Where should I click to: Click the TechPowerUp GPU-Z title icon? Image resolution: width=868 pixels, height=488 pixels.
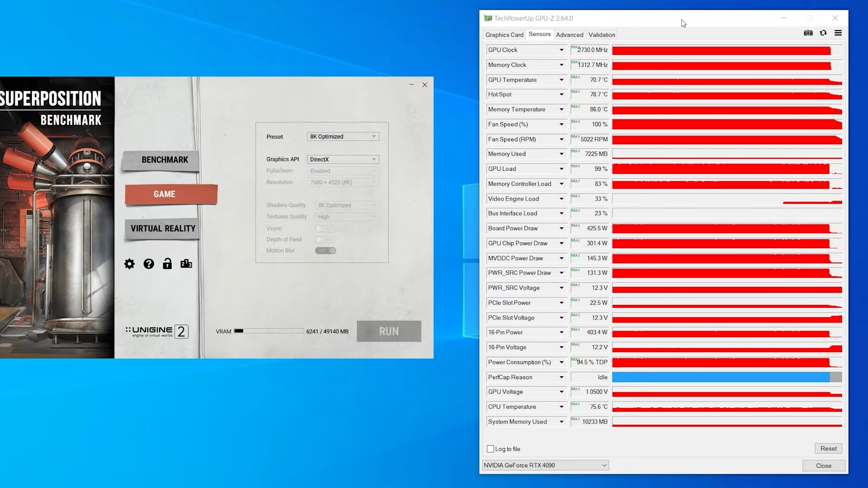[488, 18]
